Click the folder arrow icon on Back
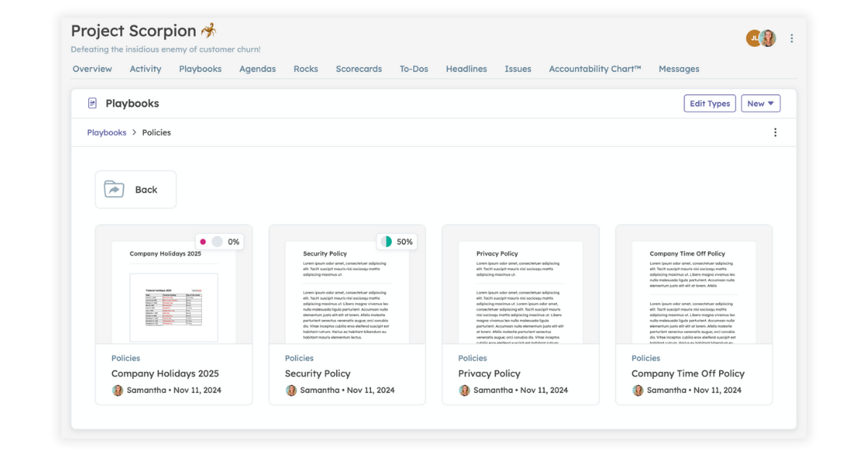Viewport: 868px width, 456px height. point(114,190)
